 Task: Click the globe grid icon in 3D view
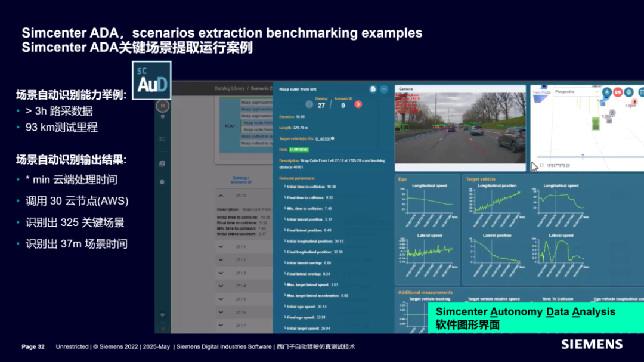[x=629, y=92]
